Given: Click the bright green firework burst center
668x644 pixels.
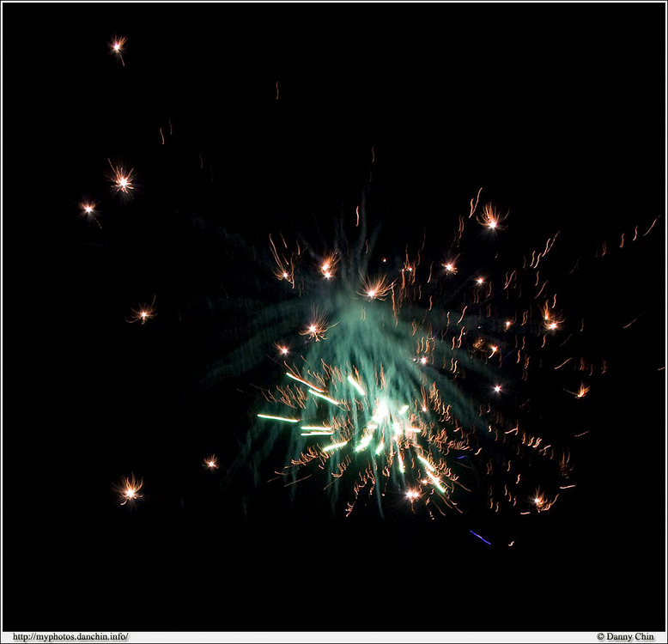Looking at the screenshot, I should pyautogui.click(x=378, y=416).
